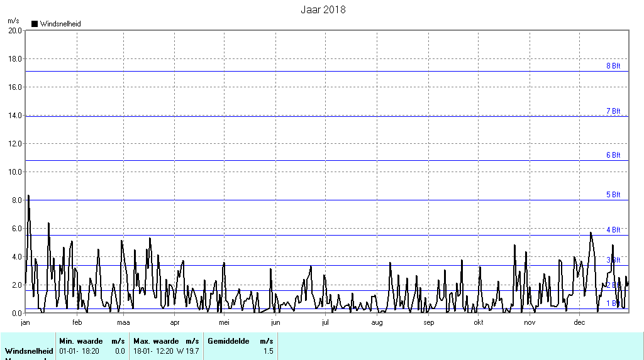Click the 16.0 y-axis value
Viewport: 644px width, 360px height.
[15, 87]
